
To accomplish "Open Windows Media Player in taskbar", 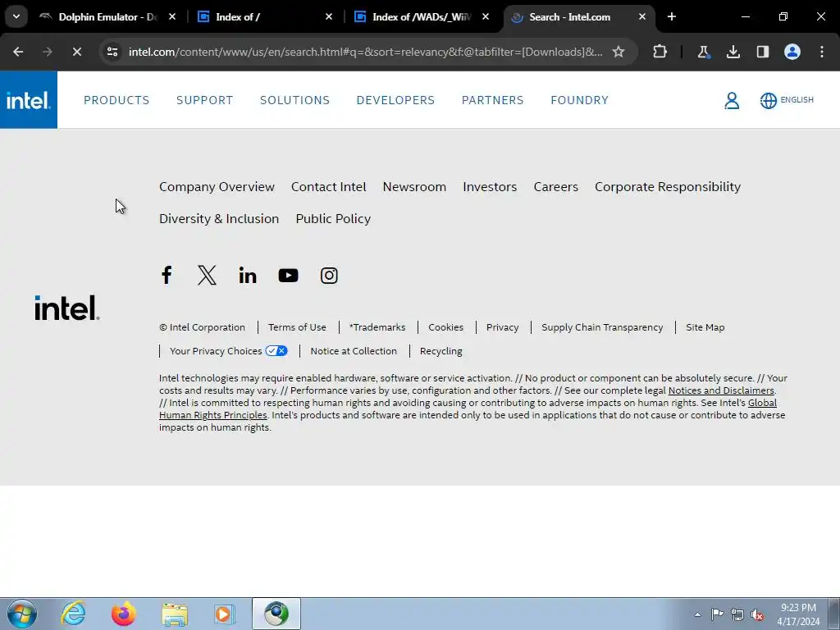I will (x=225, y=614).
